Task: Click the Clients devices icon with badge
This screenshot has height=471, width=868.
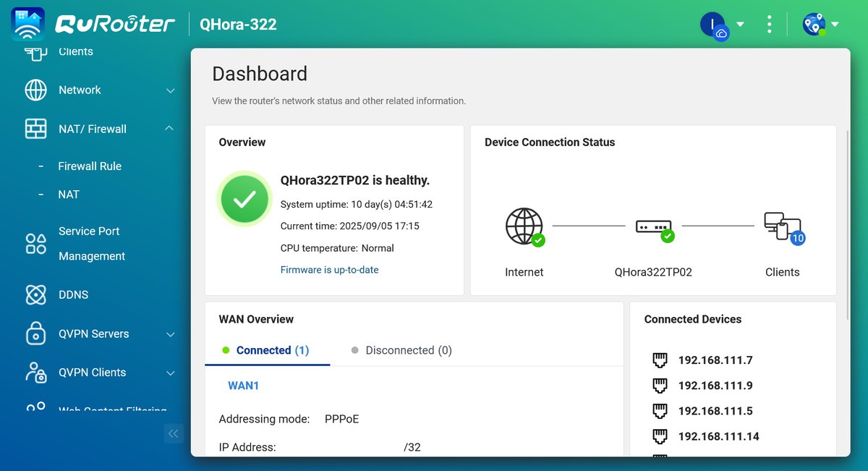Action: (x=783, y=226)
